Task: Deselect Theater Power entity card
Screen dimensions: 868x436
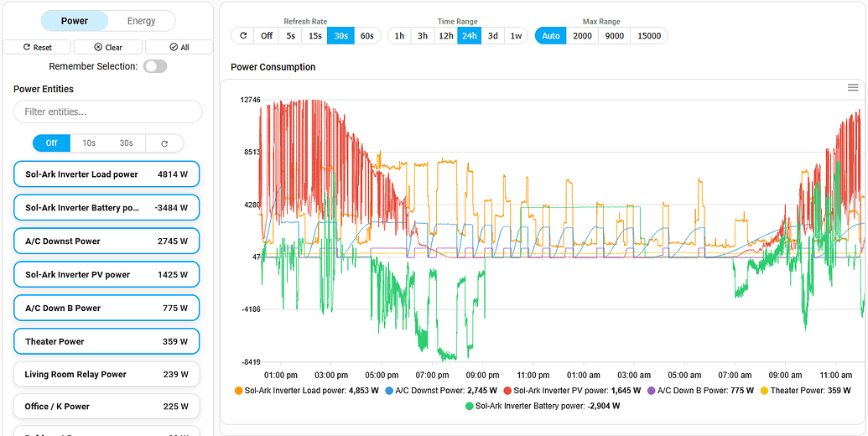Action: (x=107, y=341)
